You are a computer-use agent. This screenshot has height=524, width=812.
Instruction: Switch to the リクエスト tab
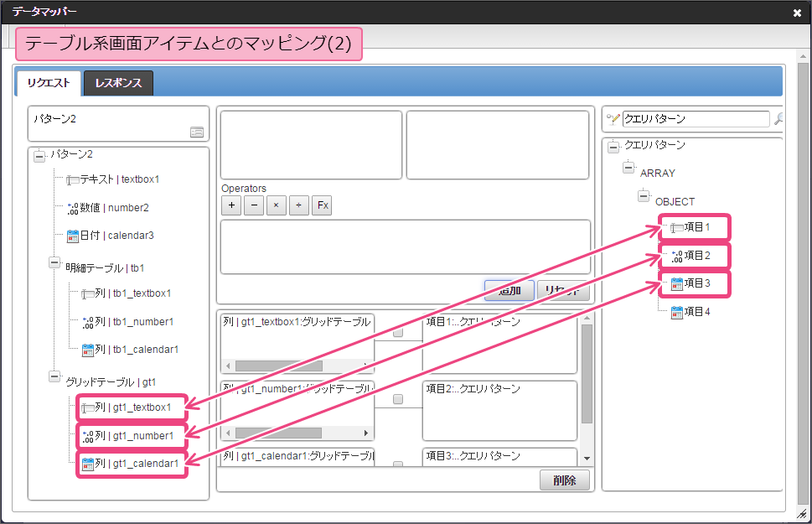[x=49, y=84]
